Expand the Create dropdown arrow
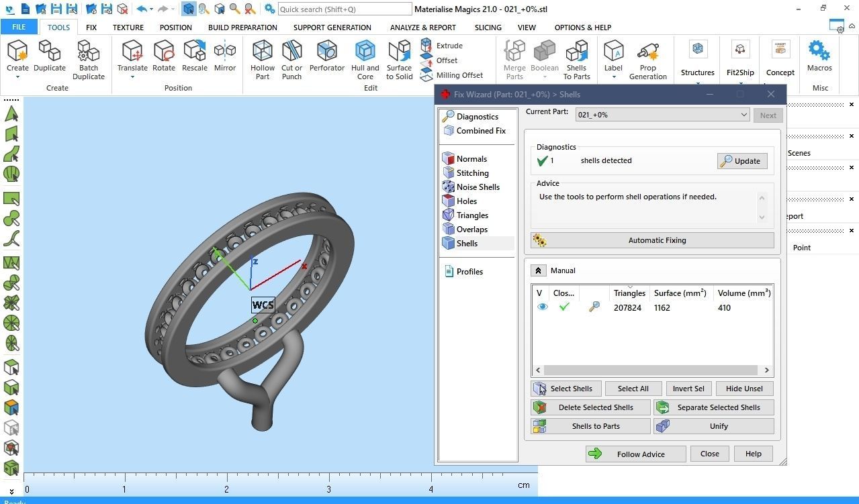Image resolution: width=859 pixels, height=504 pixels. (x=17, y=77)
